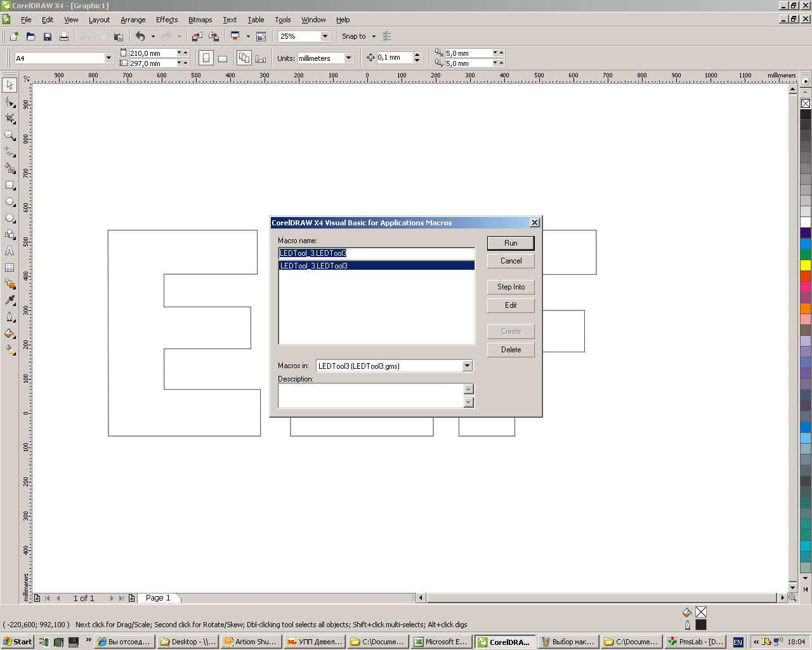This screenshot has width=812, height=650.
Task: Click the New document icon
Action: 14,36
